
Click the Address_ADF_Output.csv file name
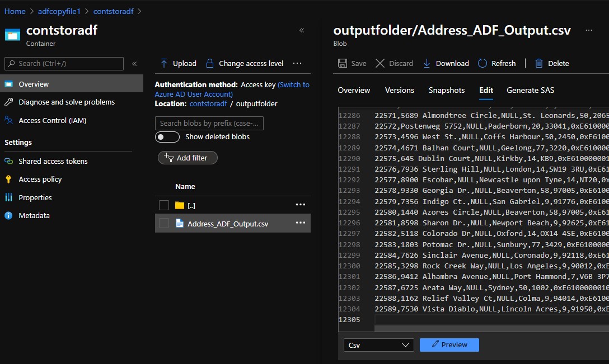tap(228, 224)
